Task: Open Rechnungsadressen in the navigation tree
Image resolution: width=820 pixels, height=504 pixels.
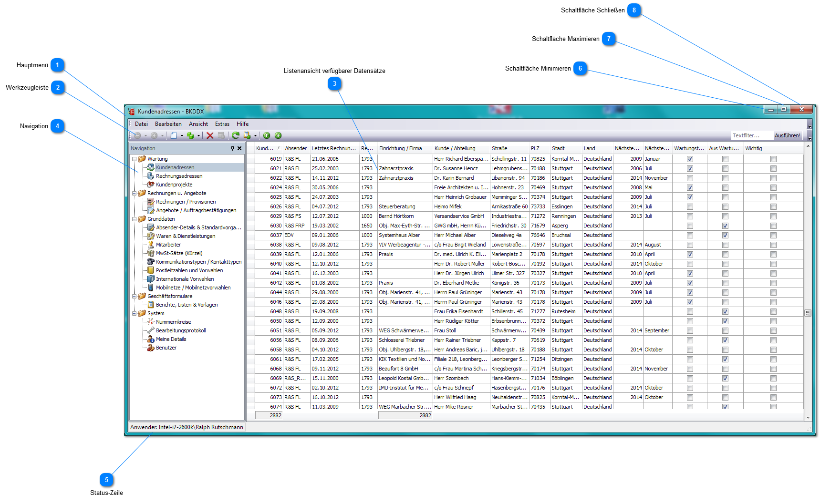Action: pos(179,176)
